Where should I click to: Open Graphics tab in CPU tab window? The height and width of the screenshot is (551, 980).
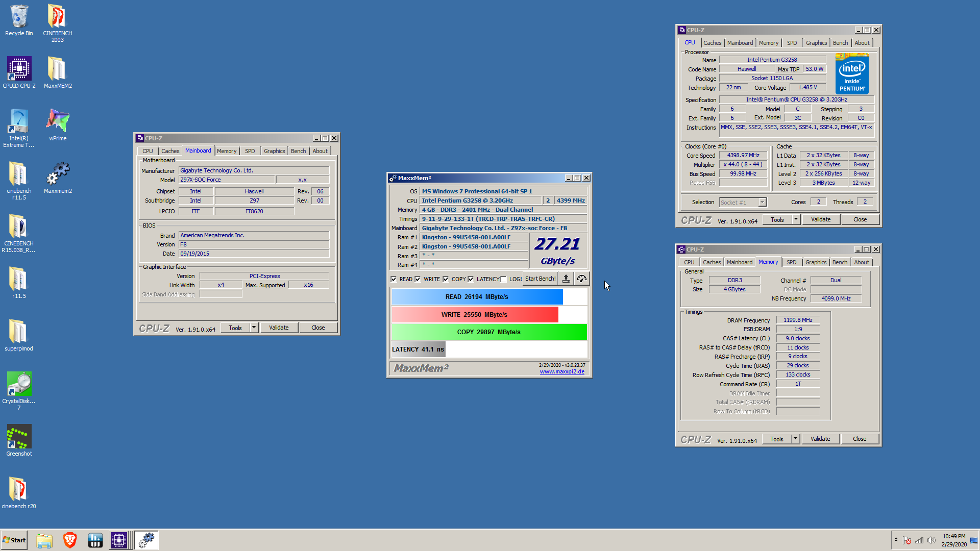pyautogui.click(x=817, y=43)
